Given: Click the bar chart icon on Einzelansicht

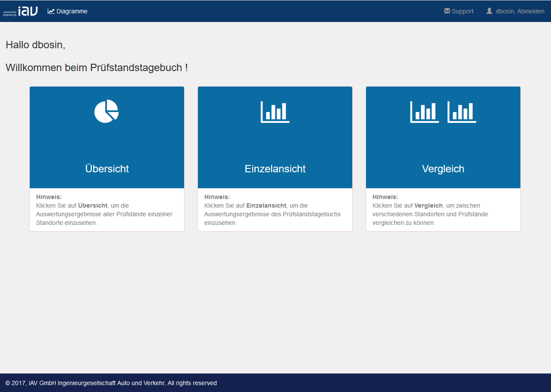Looking at the screenshot, I should pyautogui.click(x=275, y=112).
